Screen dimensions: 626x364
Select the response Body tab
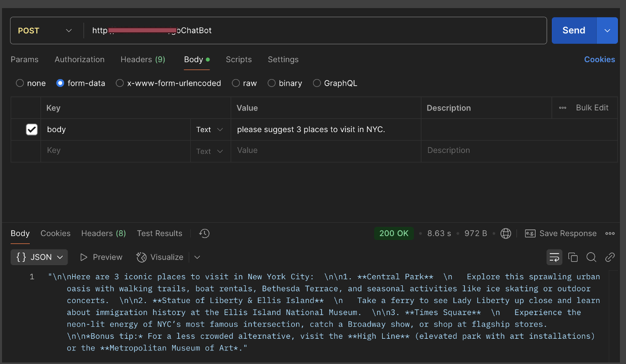(20, 233)
